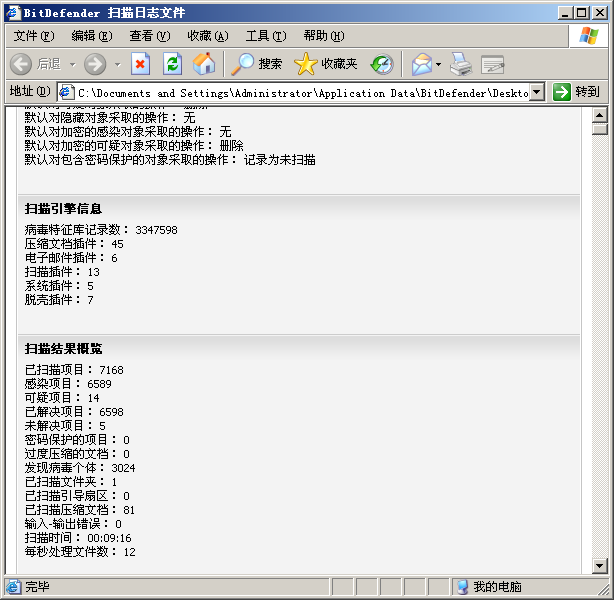Click the 记录为未扫描 action line
The image size is (614, 600).
(x=170, y=160)
